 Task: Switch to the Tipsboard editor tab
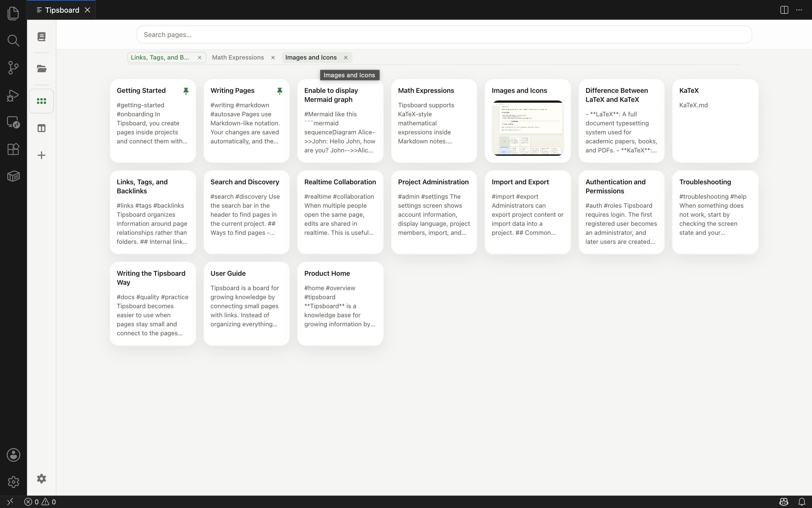pos(62,10)
